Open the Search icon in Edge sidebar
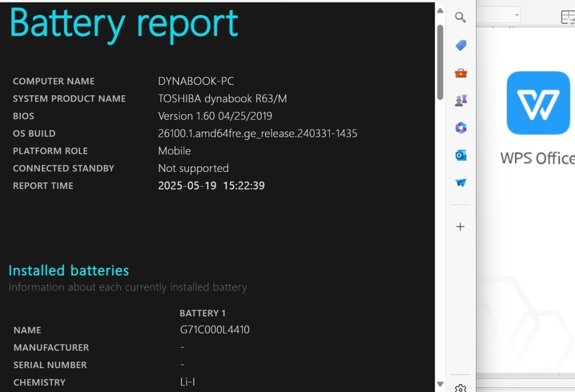575x392 pixels. click(x=460, y=17)
